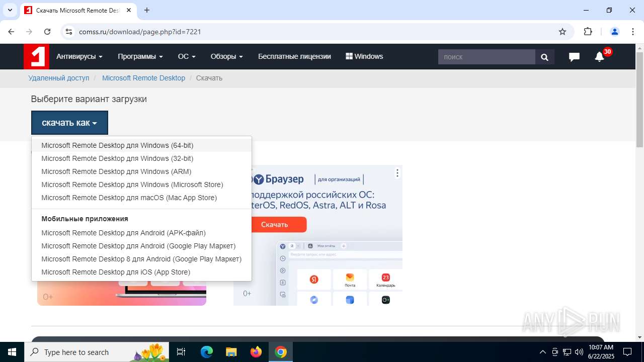
Task: Open the Windows Start menu
Action: (12, 352)
